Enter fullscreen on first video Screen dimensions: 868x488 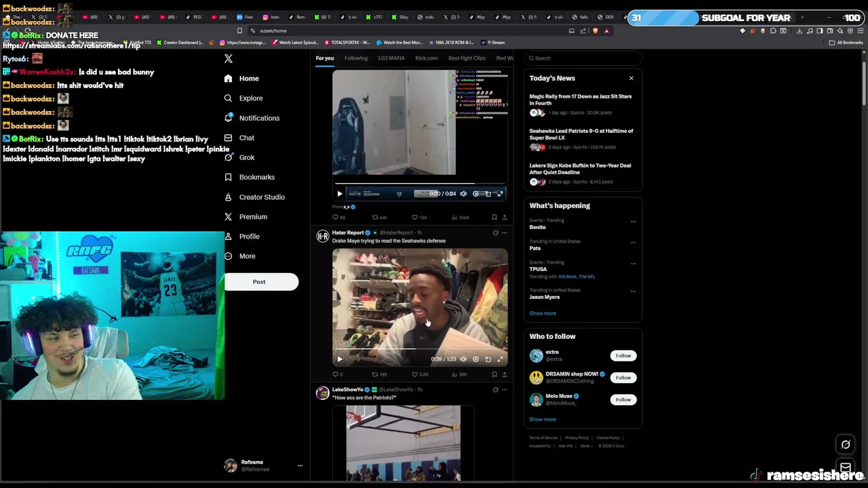click(x=500, y=194)
